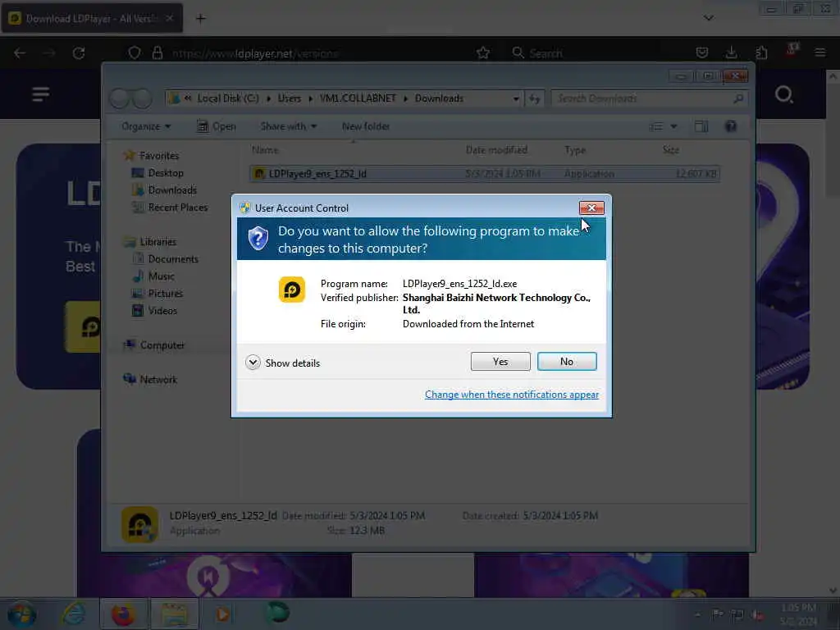Reload page in Firefox
The image size is (840, 630).
click(79, 53)
